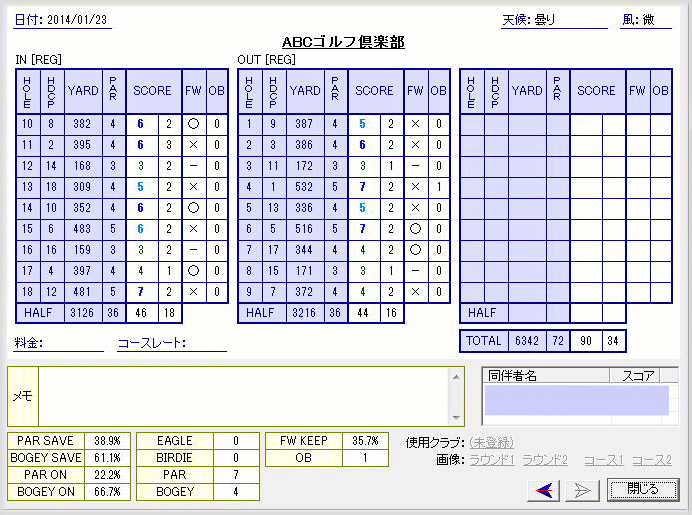Select hole 9 yardage 372 cell
692x515 pixels.
point(305,292)
